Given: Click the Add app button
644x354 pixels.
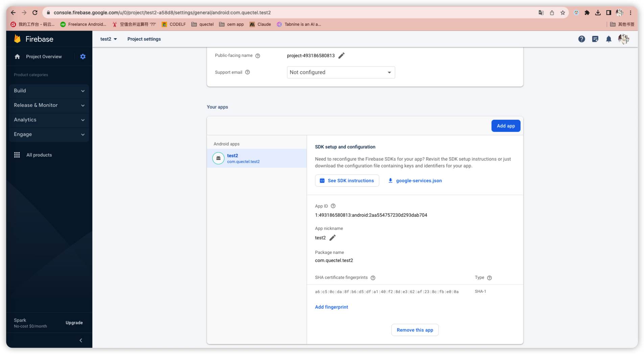Looking at the screenshot, I should pyautogui.click(x=506, y=126).
